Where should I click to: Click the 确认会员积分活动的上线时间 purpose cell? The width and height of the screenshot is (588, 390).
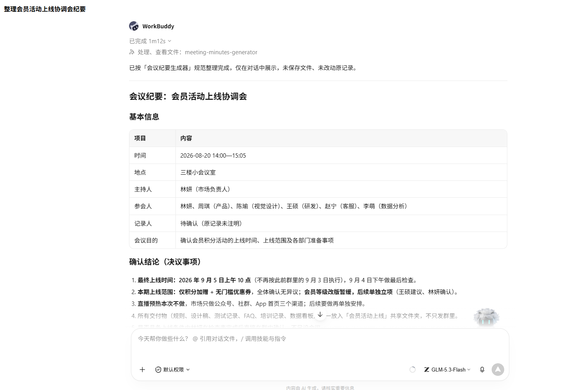coord(341,240)
